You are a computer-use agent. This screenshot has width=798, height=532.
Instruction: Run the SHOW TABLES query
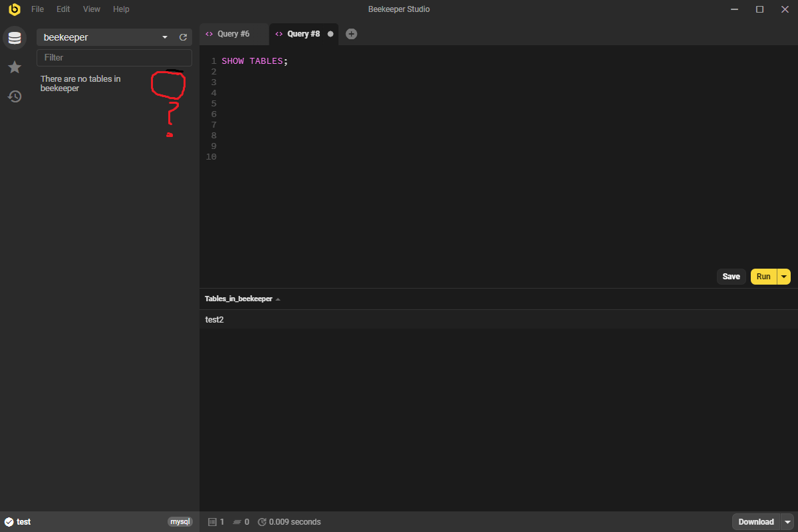763,276
